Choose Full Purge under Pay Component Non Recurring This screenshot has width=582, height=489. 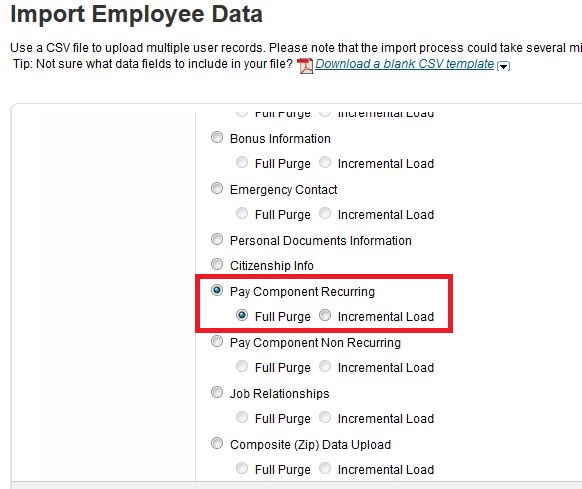click(242, 366)
